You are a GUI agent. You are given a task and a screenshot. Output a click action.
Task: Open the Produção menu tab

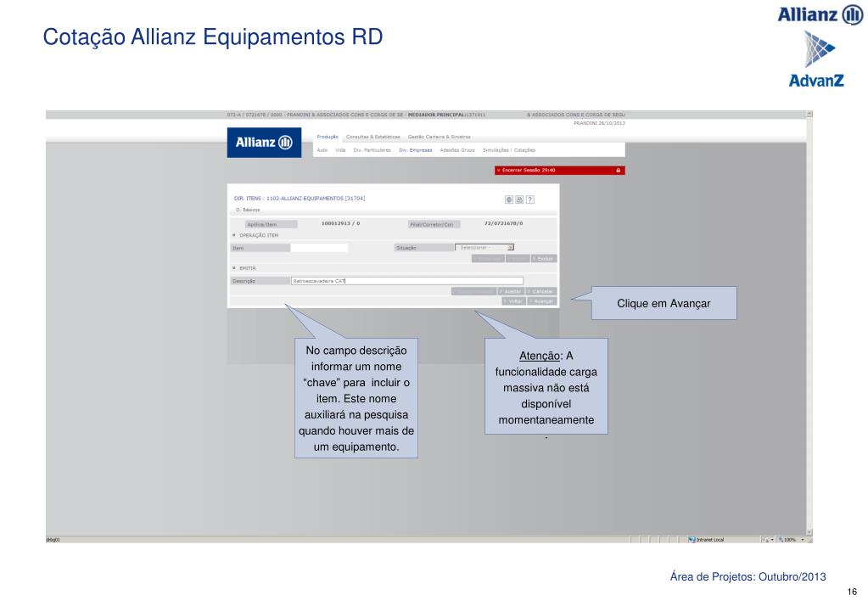pyautogui.click(x=328, y=137)
